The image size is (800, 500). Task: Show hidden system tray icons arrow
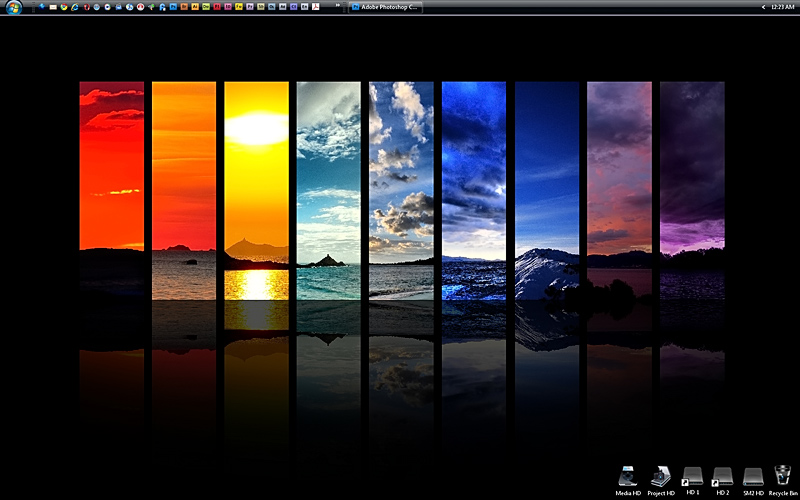(763, 7)
